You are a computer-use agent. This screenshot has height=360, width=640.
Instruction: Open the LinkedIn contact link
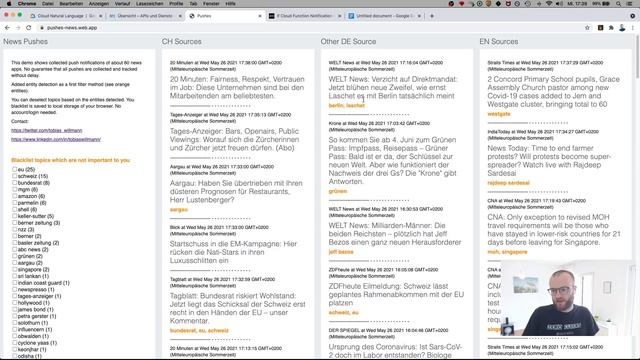tap(56, 139)
